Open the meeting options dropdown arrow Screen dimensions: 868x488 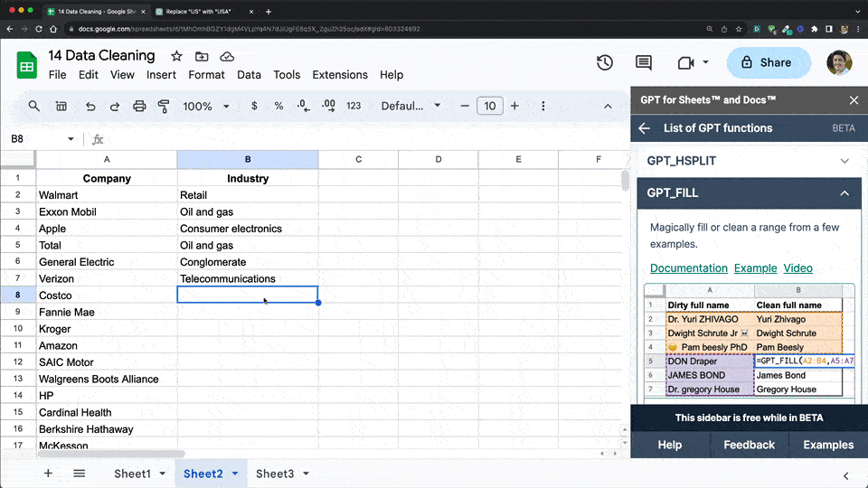pyautogui.click(x=706, y=62)
